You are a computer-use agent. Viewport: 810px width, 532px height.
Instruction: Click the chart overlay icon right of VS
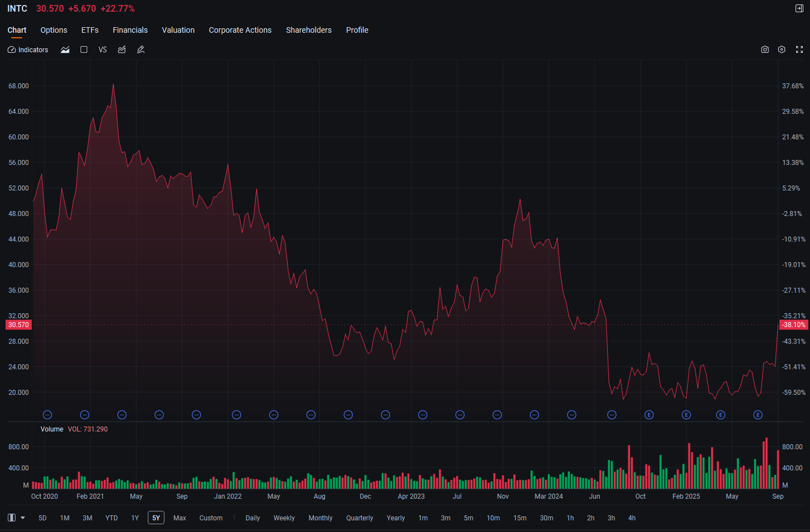122,50
